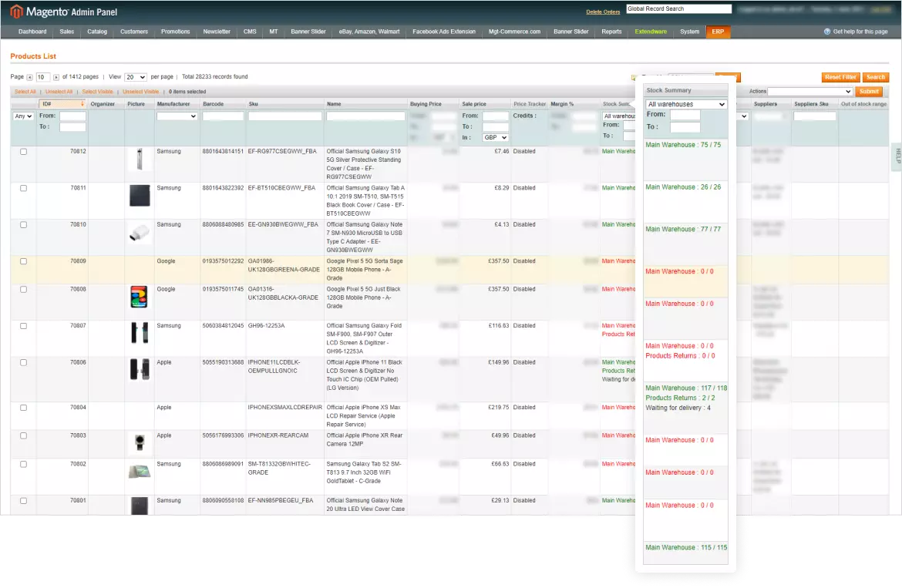Tick checkbox for product 70804

click(24, 408)
